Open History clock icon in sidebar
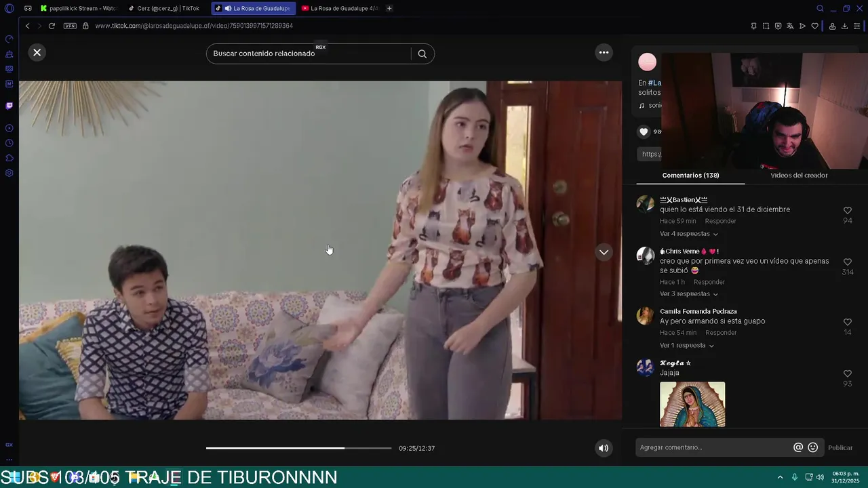 click(9, 143)
